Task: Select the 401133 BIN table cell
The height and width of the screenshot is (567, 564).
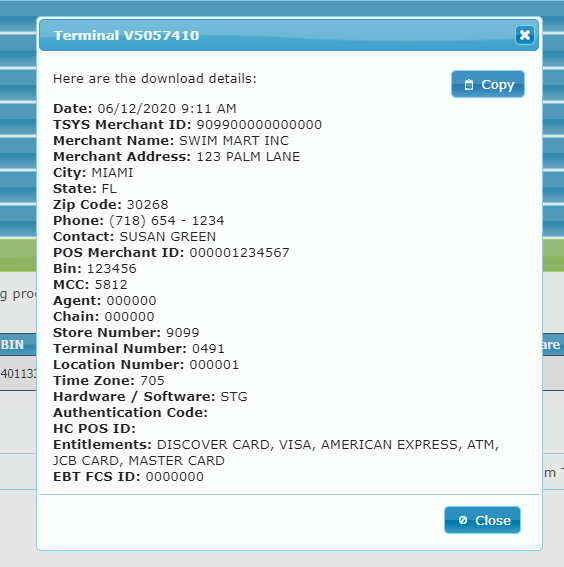Action: point(18,373)
